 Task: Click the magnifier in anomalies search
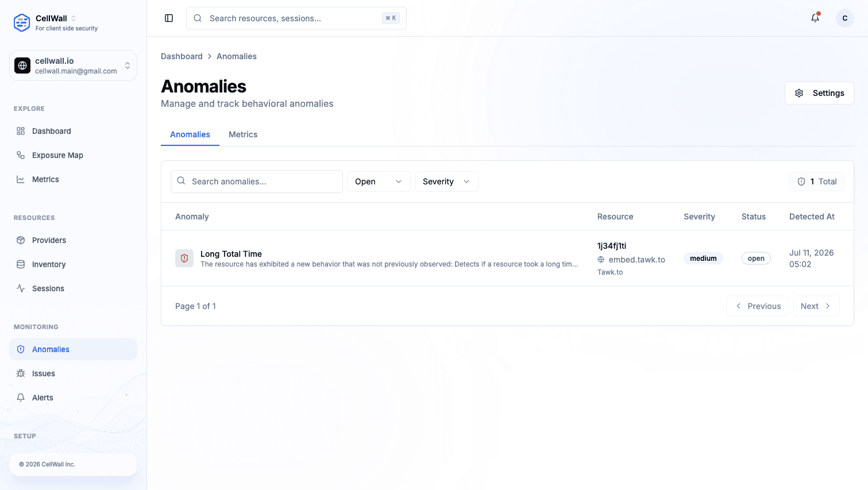point(181,181)
